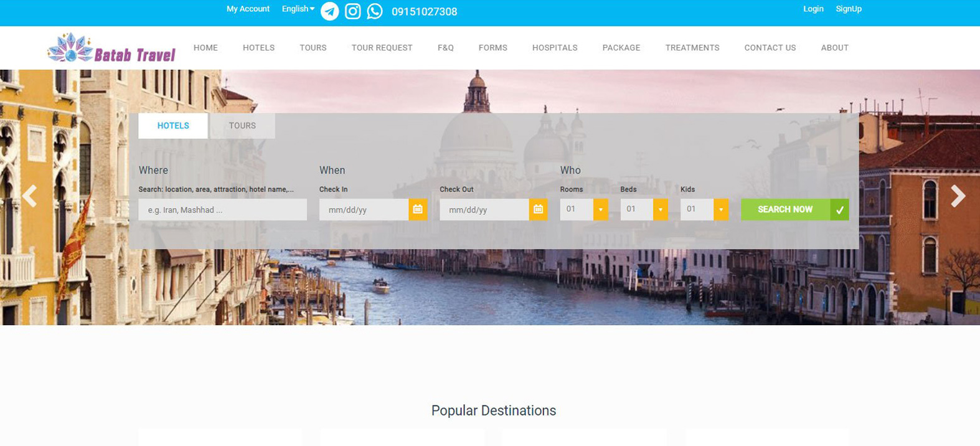
Task: Click the Check In date field
Action: point(364,210)
